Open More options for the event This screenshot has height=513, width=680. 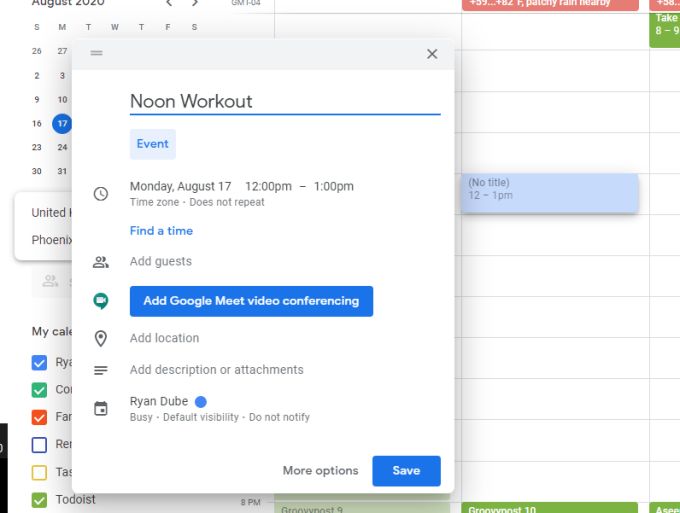(320, 471)
